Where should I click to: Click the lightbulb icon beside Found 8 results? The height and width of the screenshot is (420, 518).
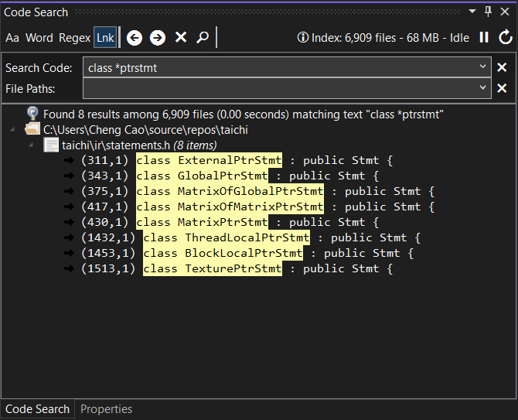coord(32,114)
